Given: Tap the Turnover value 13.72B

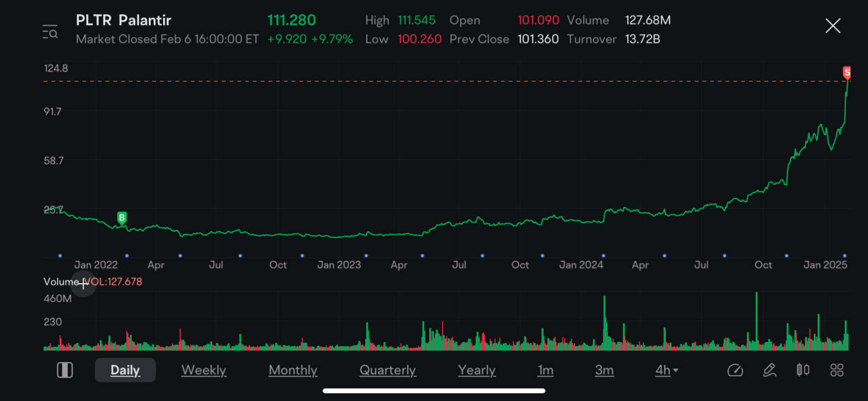Looking at the screenshot, I should click(642, 39).
